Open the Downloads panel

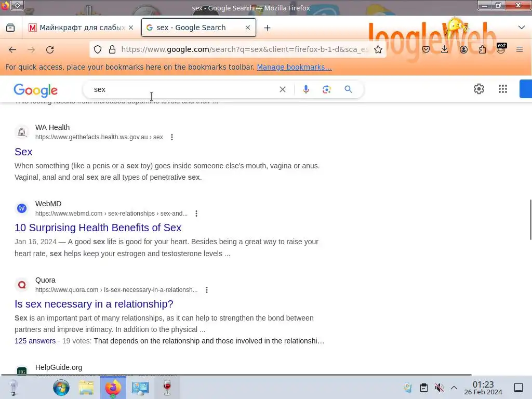tap(445, 49)
